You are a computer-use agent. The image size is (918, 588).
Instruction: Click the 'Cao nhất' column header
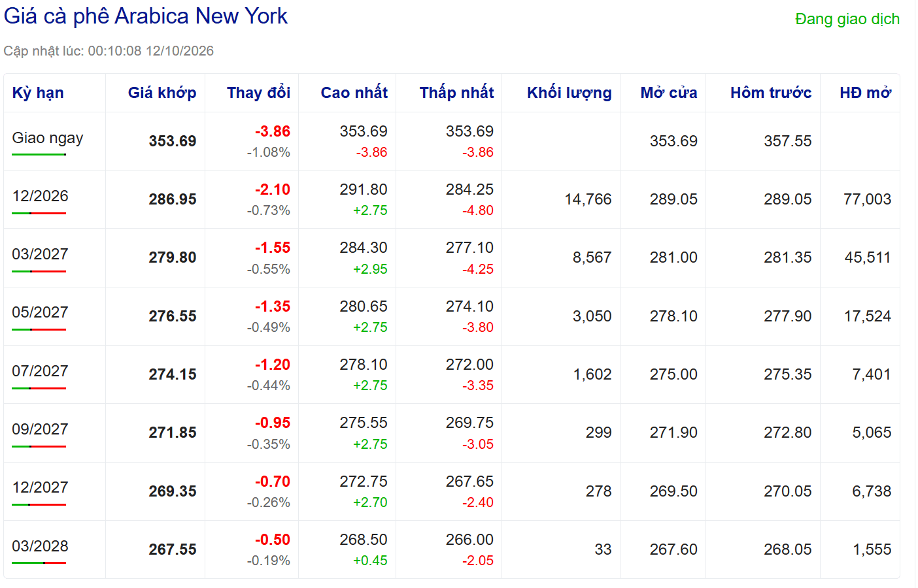tap(354, 93)
